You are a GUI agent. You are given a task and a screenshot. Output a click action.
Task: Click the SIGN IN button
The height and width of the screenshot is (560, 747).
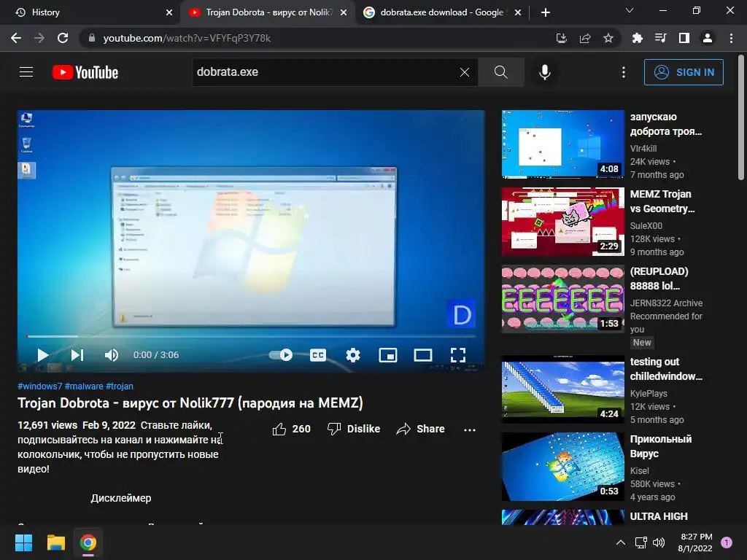pyautogui.click(x=684, y=72)
